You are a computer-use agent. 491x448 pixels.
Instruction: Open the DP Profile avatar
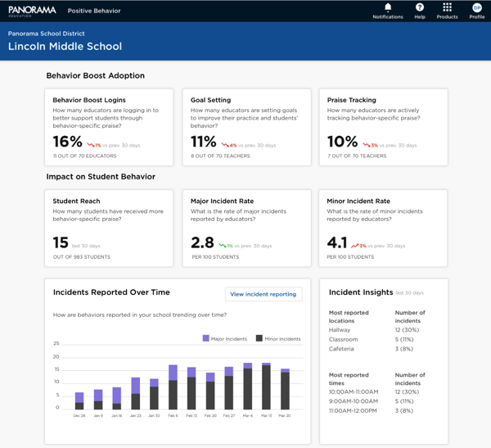click(477, 7)
